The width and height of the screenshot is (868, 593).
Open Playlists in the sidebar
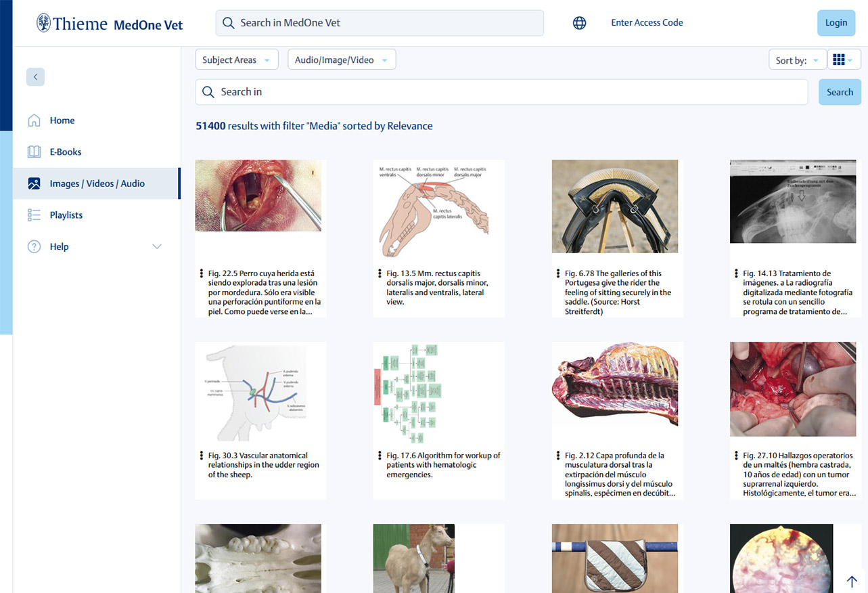click(x=66, y=215)
